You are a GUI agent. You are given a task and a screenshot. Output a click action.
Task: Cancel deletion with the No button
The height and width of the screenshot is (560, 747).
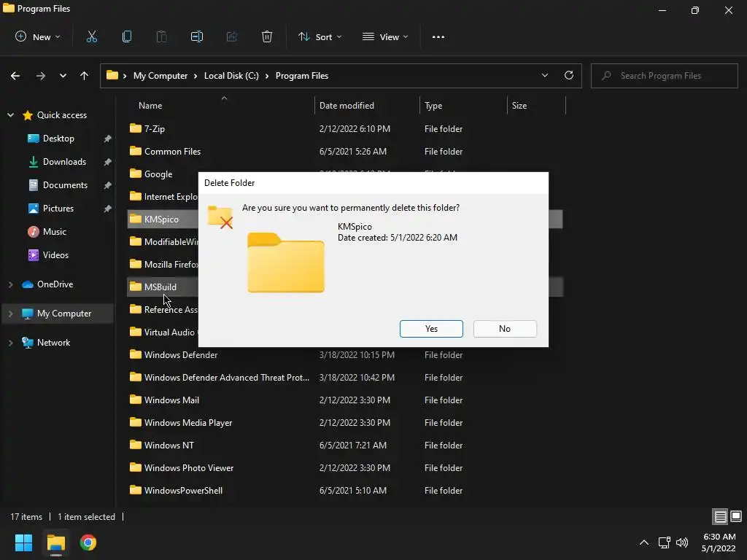click(505, 329)
